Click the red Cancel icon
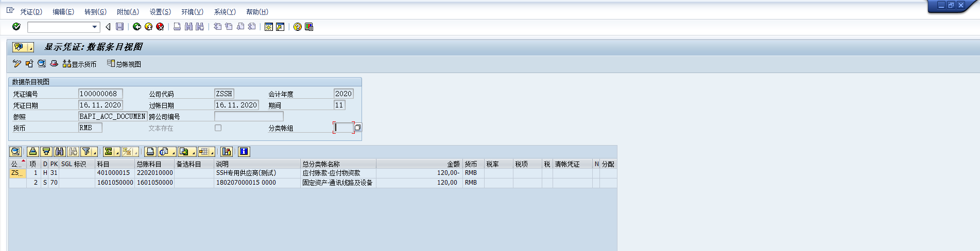The image size is (980, 251). pos(160,27)
